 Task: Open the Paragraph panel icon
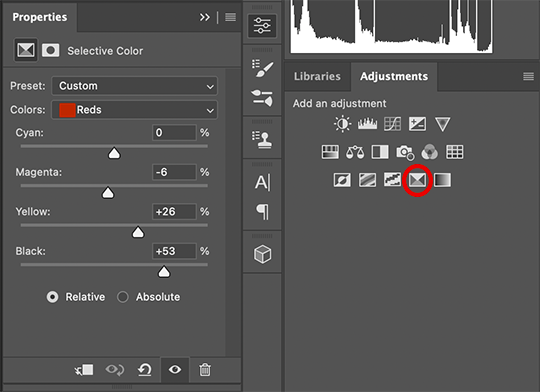click(262, 212)
